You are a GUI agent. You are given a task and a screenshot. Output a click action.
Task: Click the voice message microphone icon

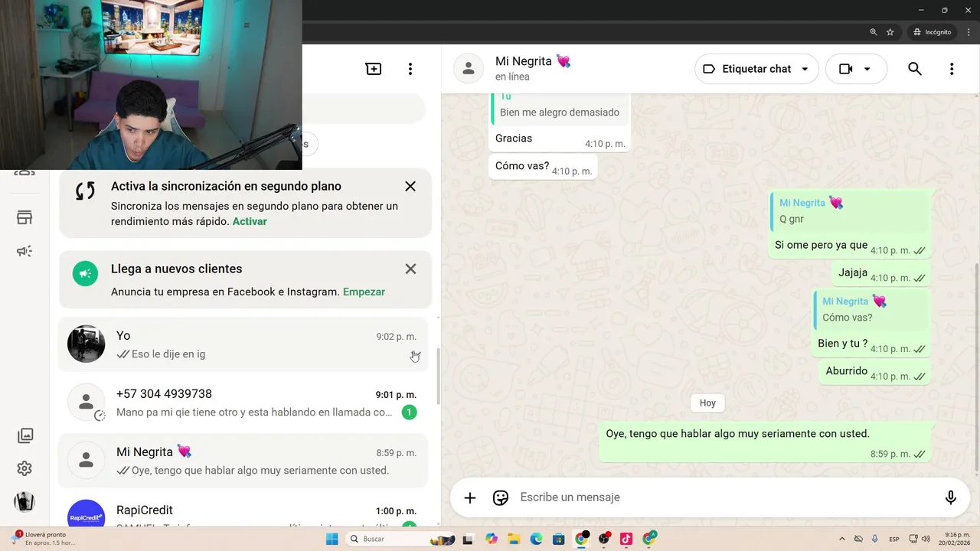click(x=951, y=497)
